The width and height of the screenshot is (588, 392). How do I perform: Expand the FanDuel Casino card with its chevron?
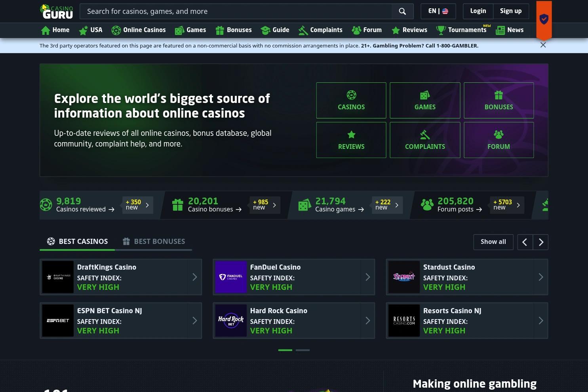pos(367,277)
